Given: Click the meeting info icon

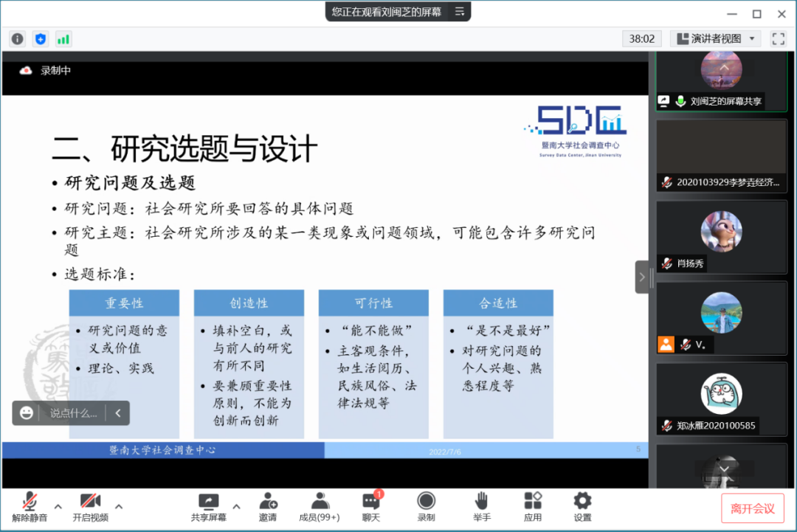Looking at the screenshot, I should 17,39.
